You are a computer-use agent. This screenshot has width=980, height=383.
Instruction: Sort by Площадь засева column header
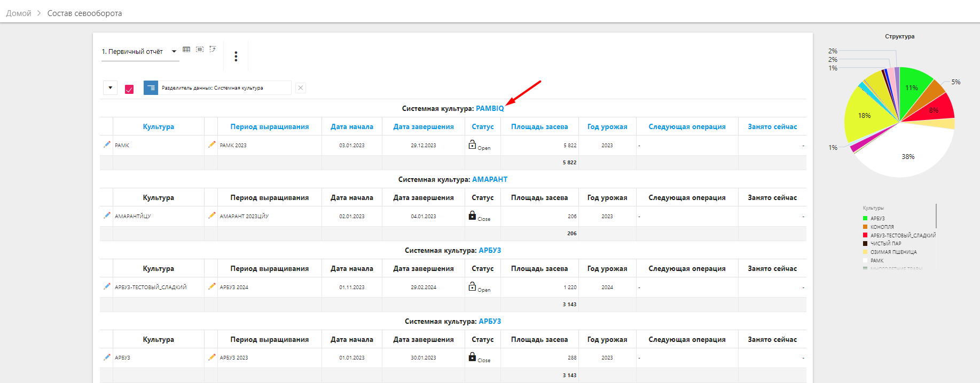coord(539,127)
